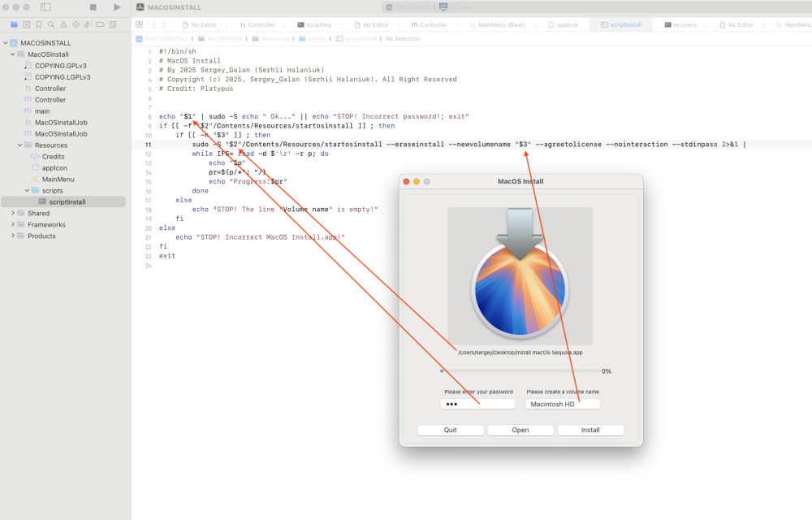The height and width of the screenshot is (520, 812).
Task: Open MainMenu in the navigator
Action: click(x=58, y=180)
